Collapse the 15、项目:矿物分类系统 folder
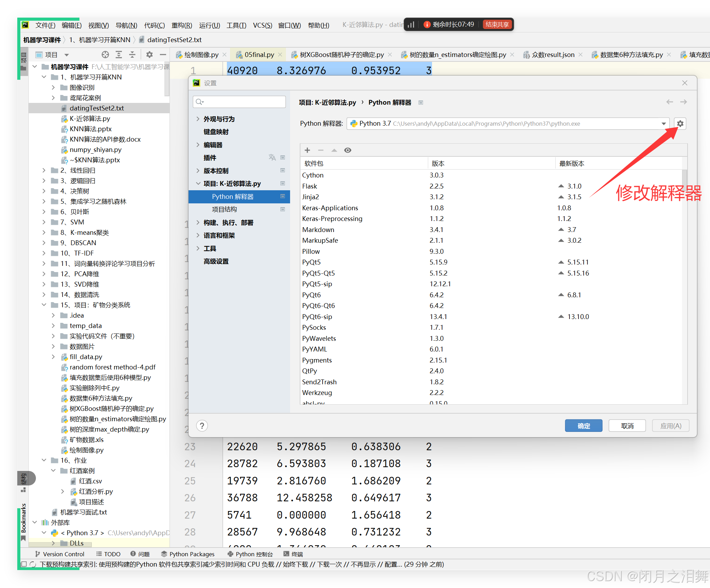 (x=44, y=305)
